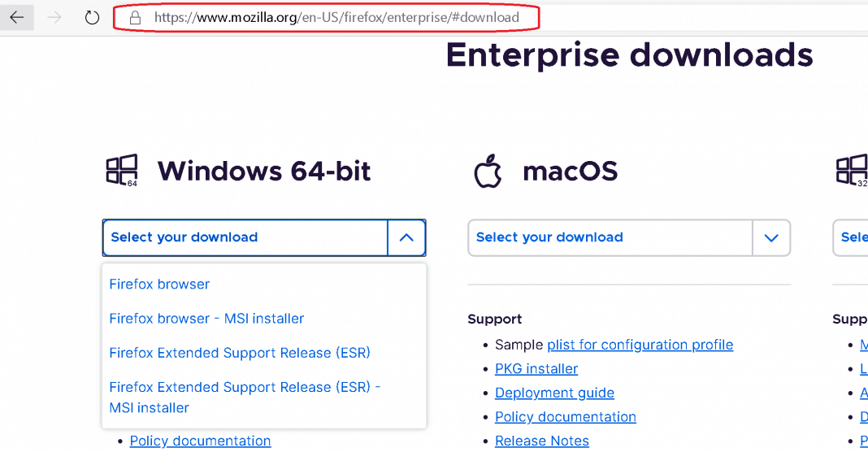Open the macOS Policy documentation link
Image resolution: width=868 pixels, height=452 pixels.
565,417
